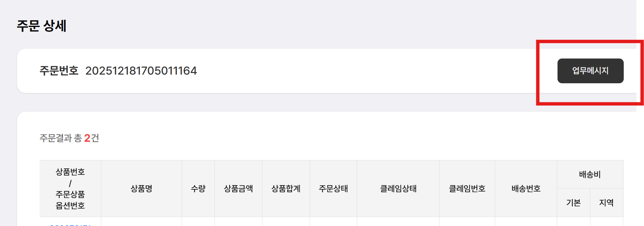Click the 주문번호 label
This screenshot has height=226, width=644.
(59, 71)
